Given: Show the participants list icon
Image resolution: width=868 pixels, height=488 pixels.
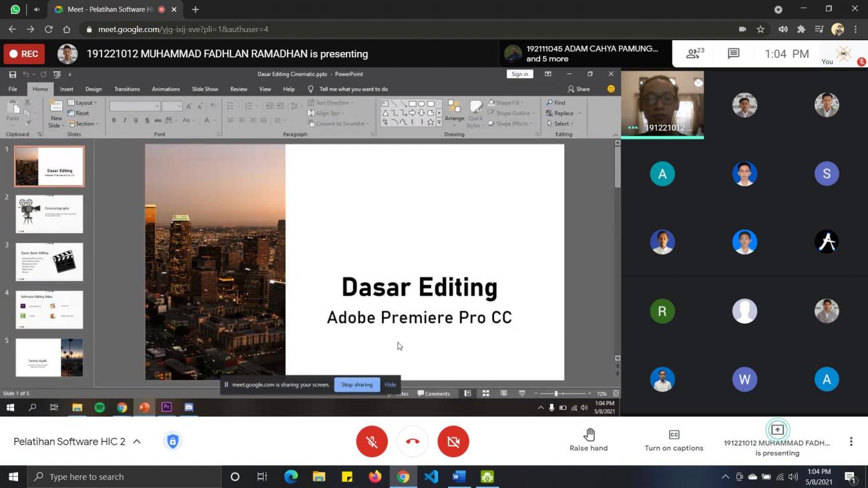Looking at the screenshot, I should pyautogui.click(x=694, y=53).
